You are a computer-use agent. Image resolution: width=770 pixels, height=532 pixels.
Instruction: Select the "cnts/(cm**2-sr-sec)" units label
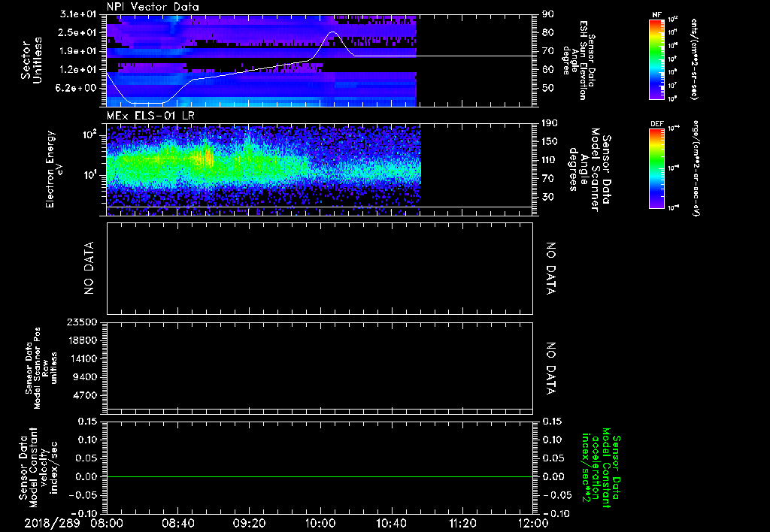[x=694, y=59]
